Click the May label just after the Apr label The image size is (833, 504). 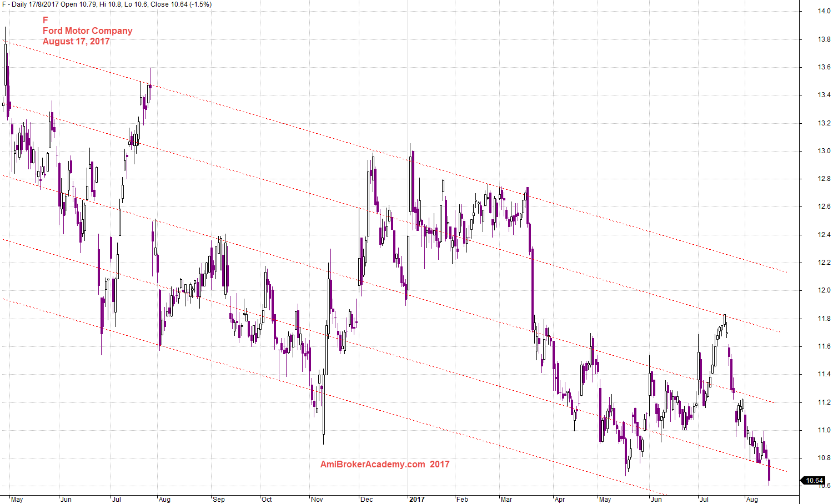(605, 500)
